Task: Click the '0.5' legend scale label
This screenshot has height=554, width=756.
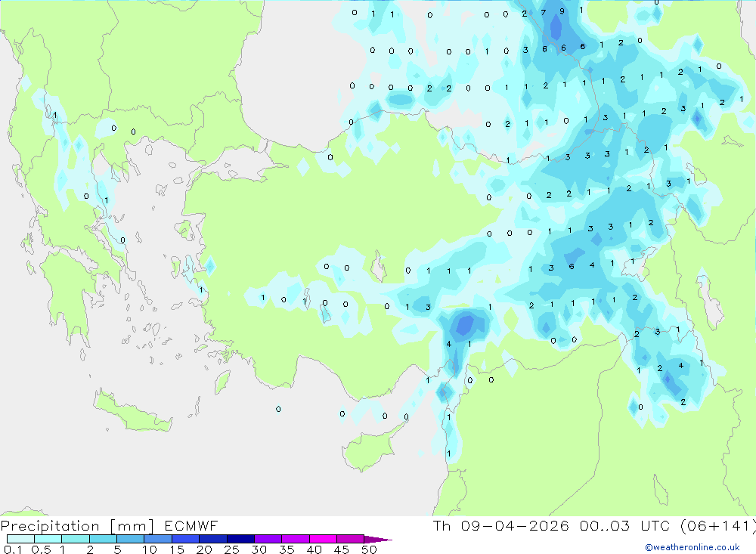Action: [x=41, y=549]
